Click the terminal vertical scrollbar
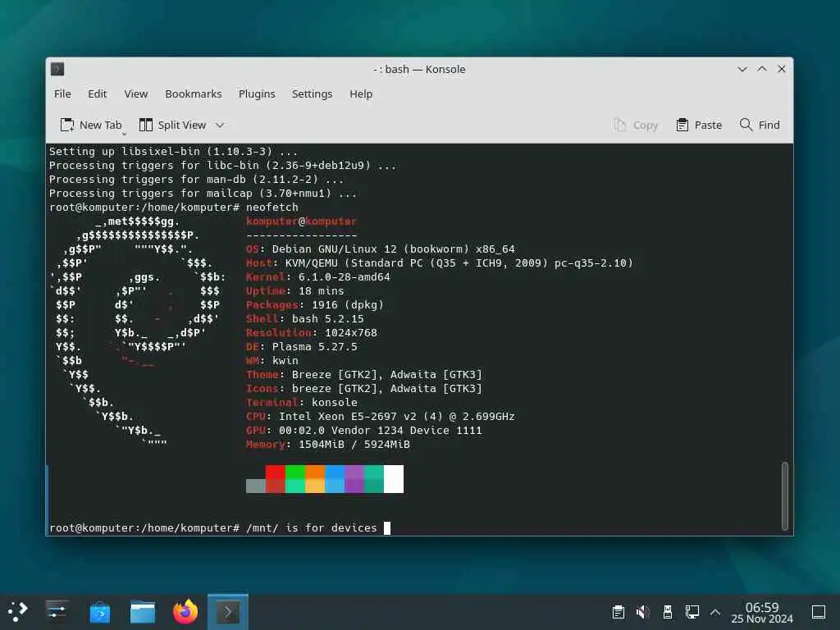Image resolution: width=840 pixels, height=630 pixels. pyautogui.click(x=785, y=495)
